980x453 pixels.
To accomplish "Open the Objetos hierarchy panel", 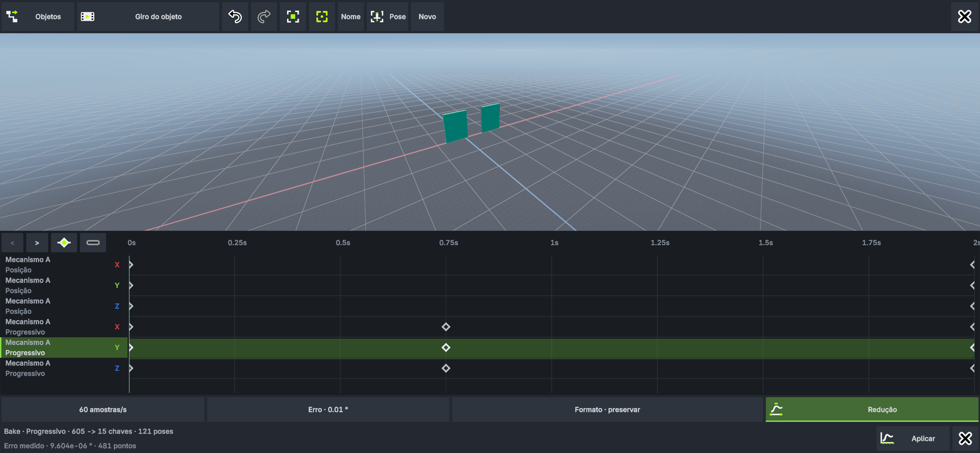I will coord(38,16).
